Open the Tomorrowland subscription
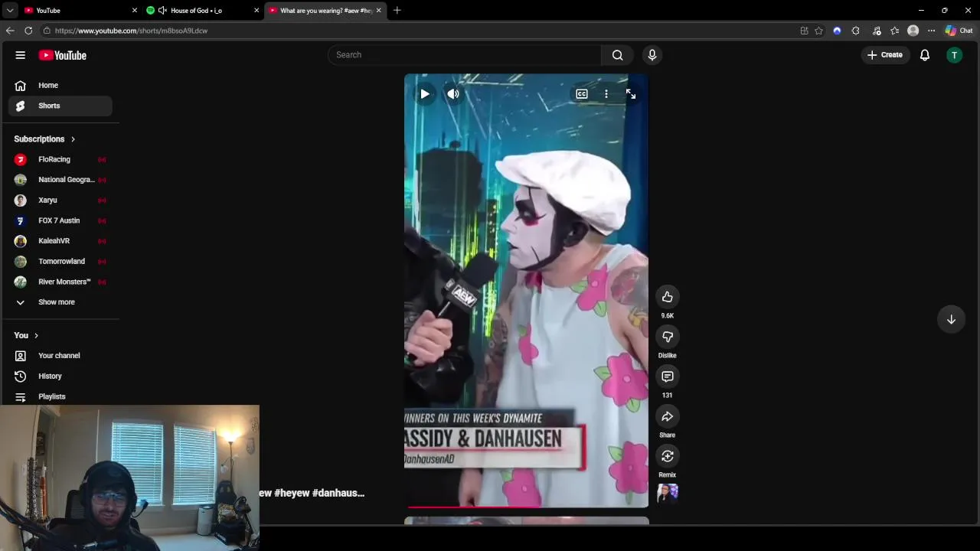Screen dimensions: 980x551 60,261
